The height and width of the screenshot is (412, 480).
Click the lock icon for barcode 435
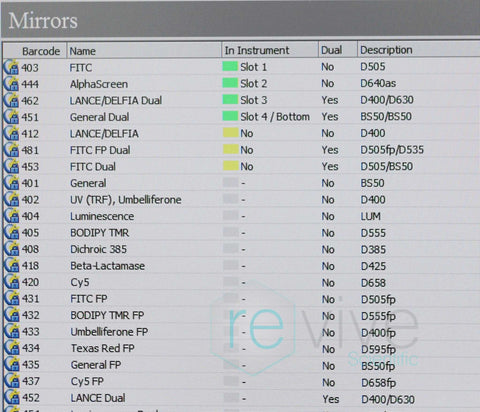tap(11, 365)
